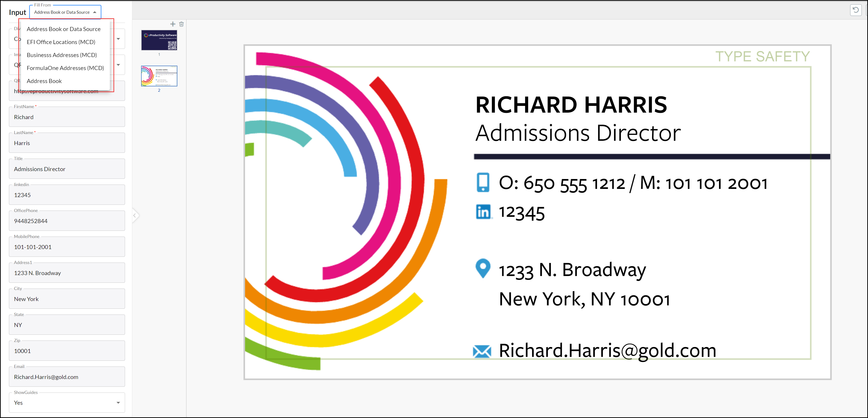Viewport: 868px width, 418px height.
Task: Click the plus icon to add a page
Action: click(x=172, y=24)
